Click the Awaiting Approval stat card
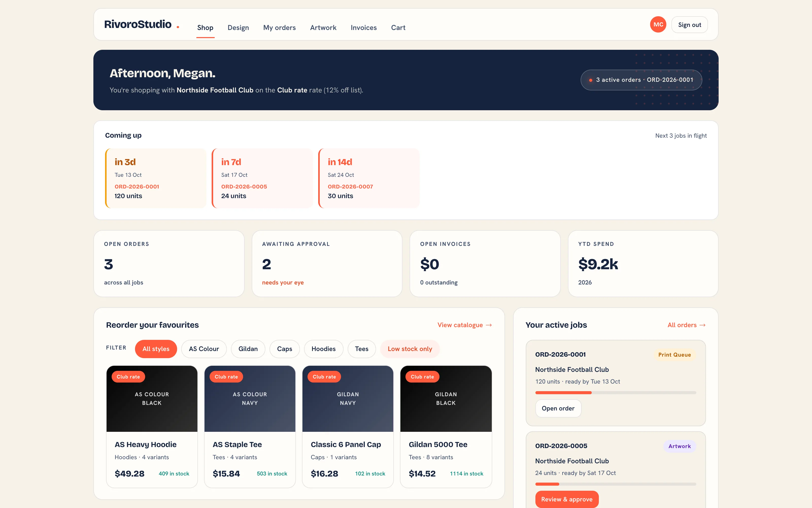Viewport: 812px width, 508px height. coord(327,263)
